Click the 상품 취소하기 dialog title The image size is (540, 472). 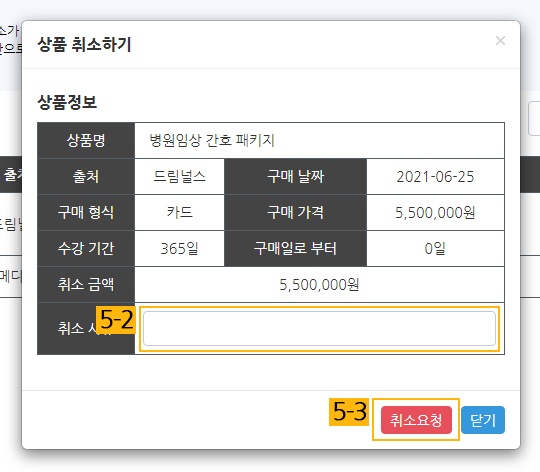click(84, 45)
